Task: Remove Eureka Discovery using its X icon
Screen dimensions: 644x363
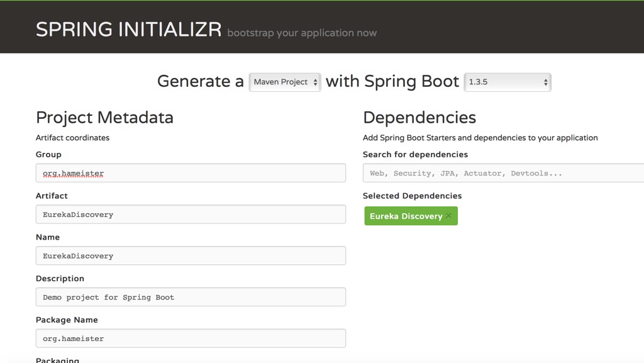Action: tap(448, 216)
